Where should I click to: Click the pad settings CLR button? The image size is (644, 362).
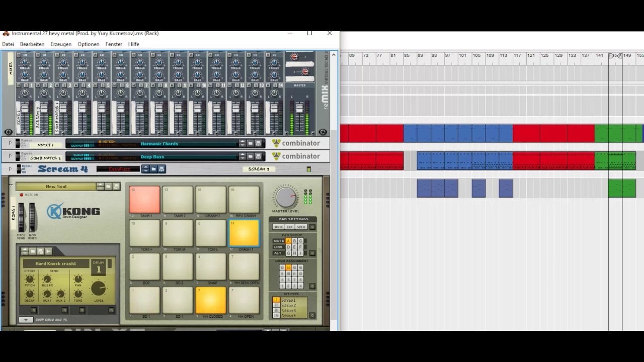(x=290, y=227)
